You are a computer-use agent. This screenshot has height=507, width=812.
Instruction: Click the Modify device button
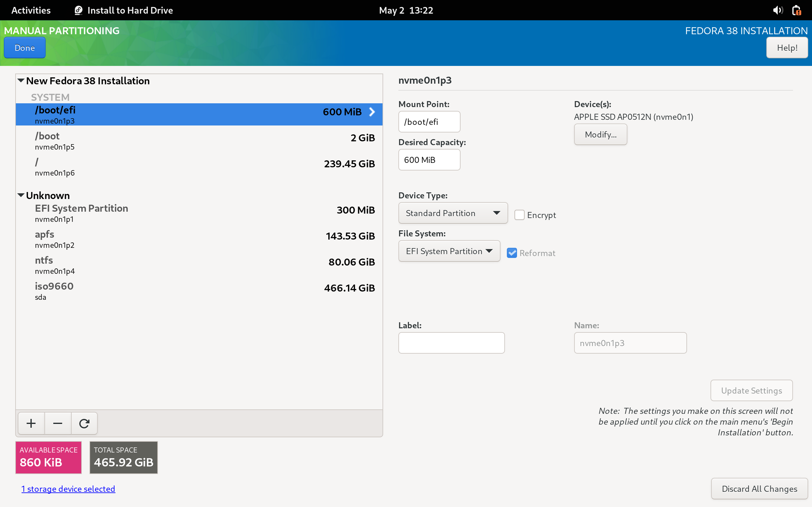(x=600, y=134)
